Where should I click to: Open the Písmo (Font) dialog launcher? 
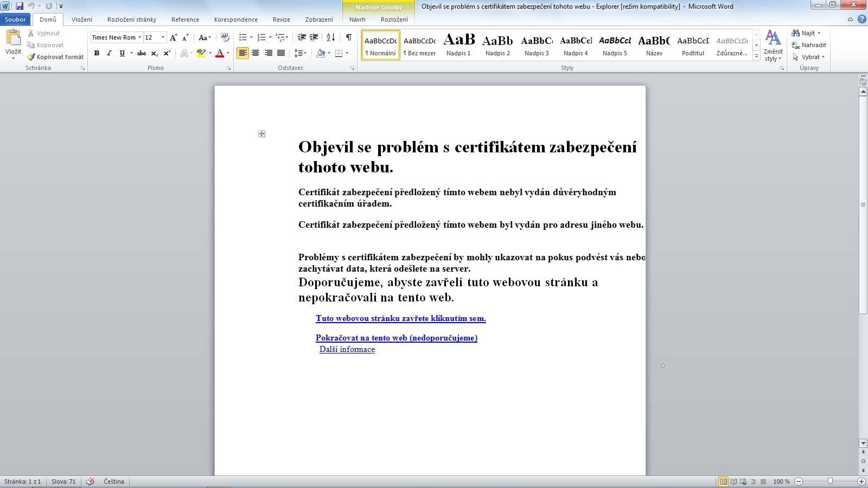coord(228,68)
